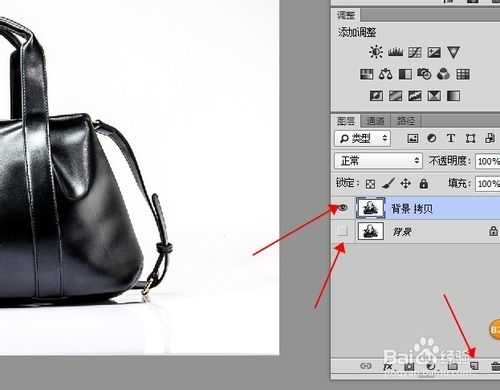
Task: Show the 背景 layer visibility box
Action: pos(342,230)
